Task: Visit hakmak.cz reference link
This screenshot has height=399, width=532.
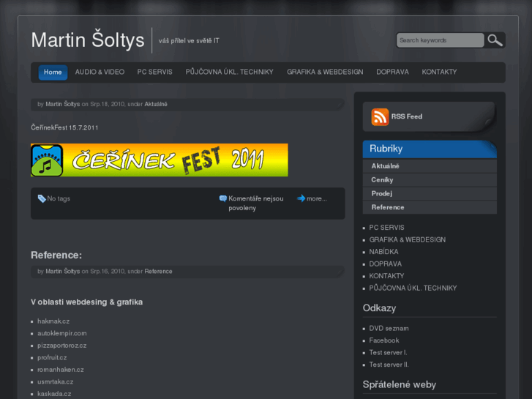Action: 53,321
